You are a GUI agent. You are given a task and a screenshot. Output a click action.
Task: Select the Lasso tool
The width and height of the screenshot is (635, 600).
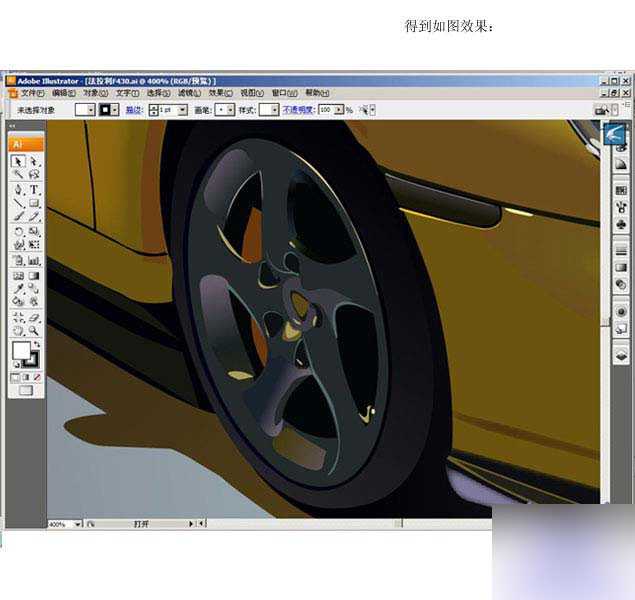34,174
